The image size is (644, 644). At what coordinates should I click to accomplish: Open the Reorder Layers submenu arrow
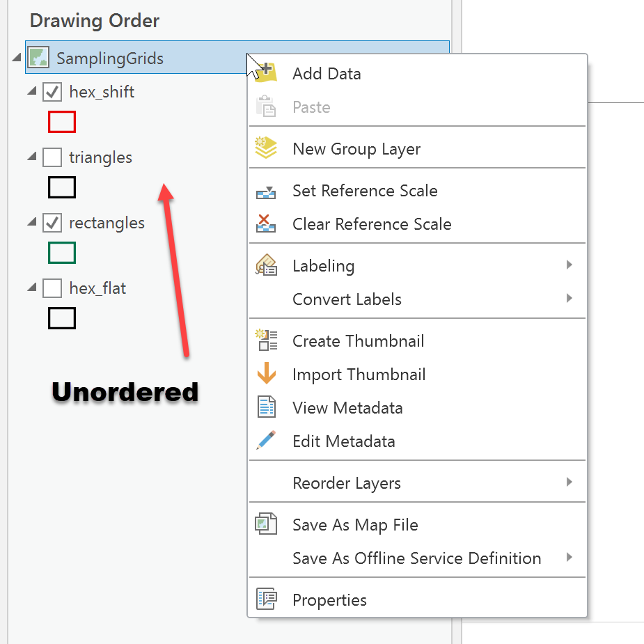click(x=570, y=482)
